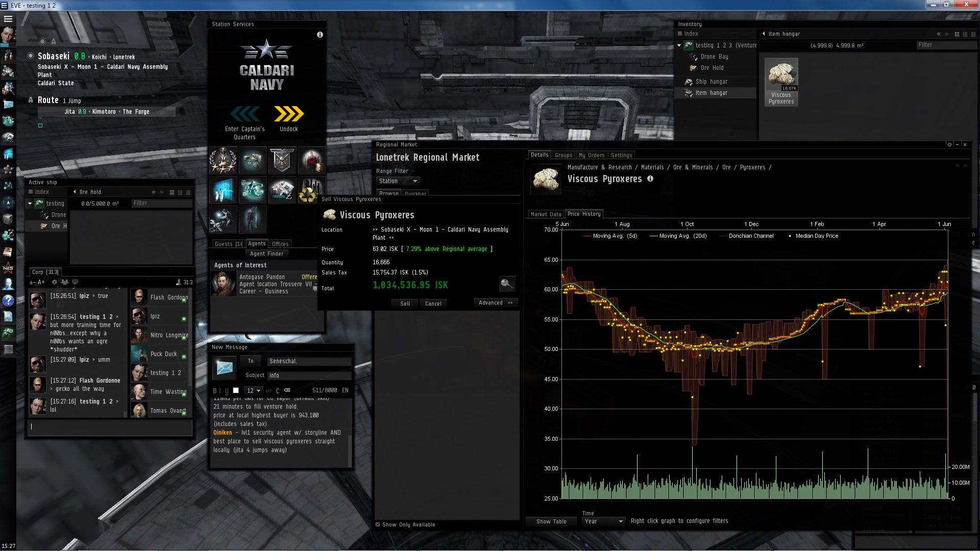This screenshot has height=551, width=980.
Task: Open the Range Filter Station dropdown
Action: 398,181
